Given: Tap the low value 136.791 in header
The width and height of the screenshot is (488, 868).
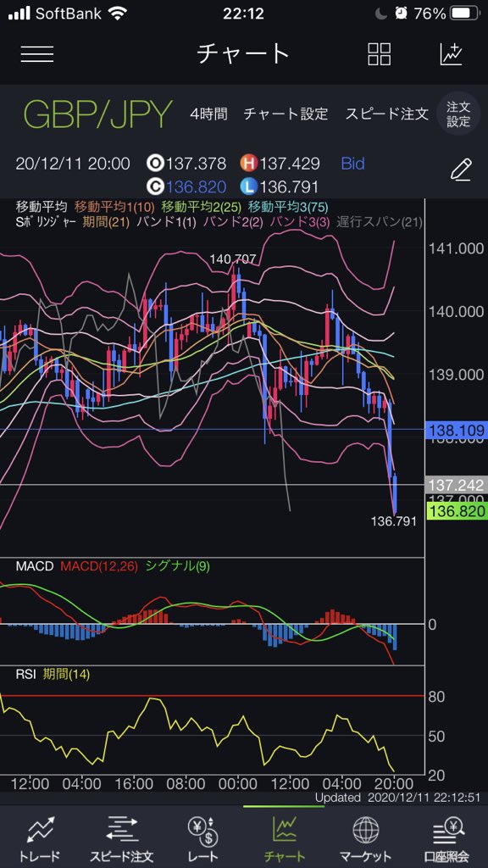Looking at the screenshot, I should 290,186.
